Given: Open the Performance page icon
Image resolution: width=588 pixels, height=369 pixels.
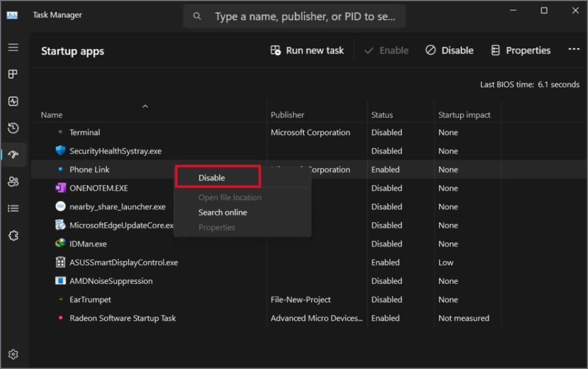Looking at the screenshot, I should point(13,101).
